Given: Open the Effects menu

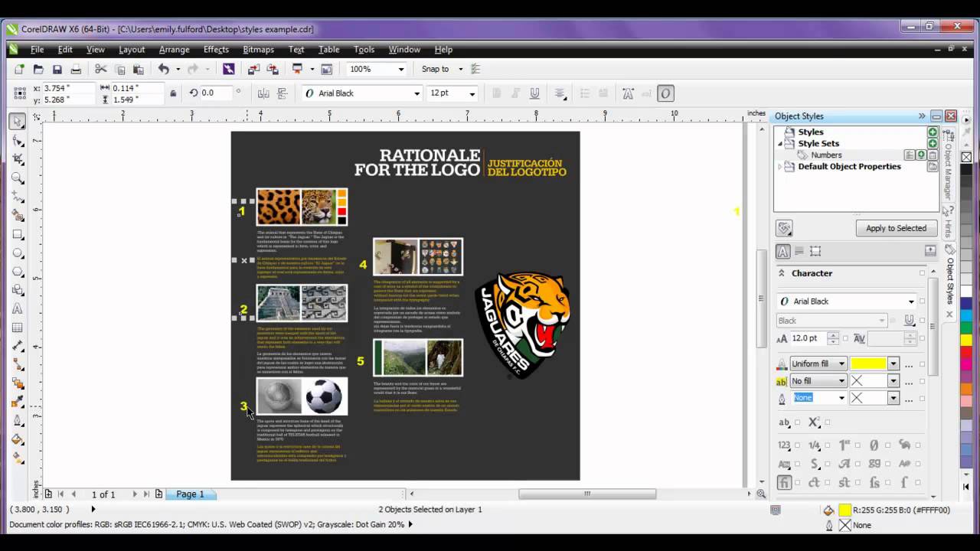Looking at the screenshot, I should [x=216, y=49].
